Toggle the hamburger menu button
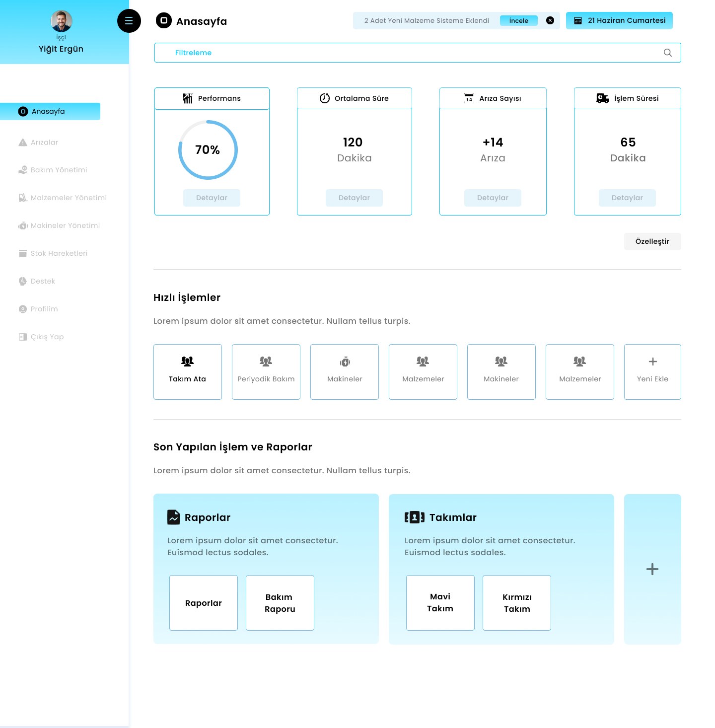 (129, 21)
